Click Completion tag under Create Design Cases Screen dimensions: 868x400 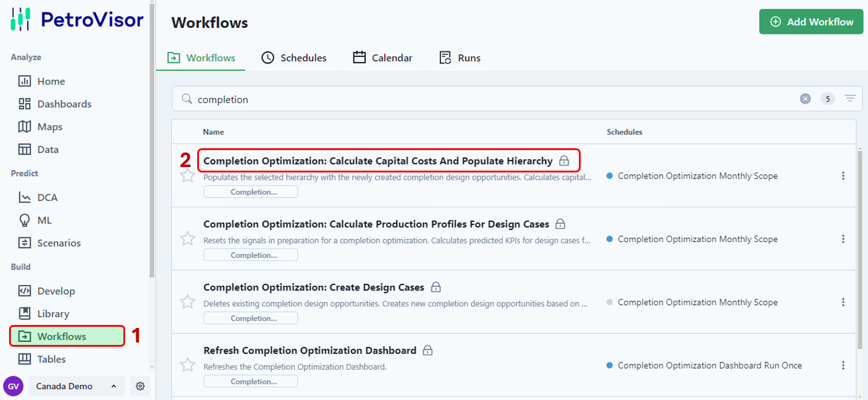point(250,318)
